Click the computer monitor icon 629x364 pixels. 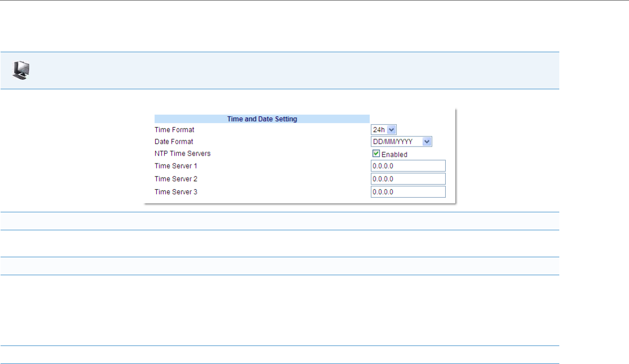point(21,71)
